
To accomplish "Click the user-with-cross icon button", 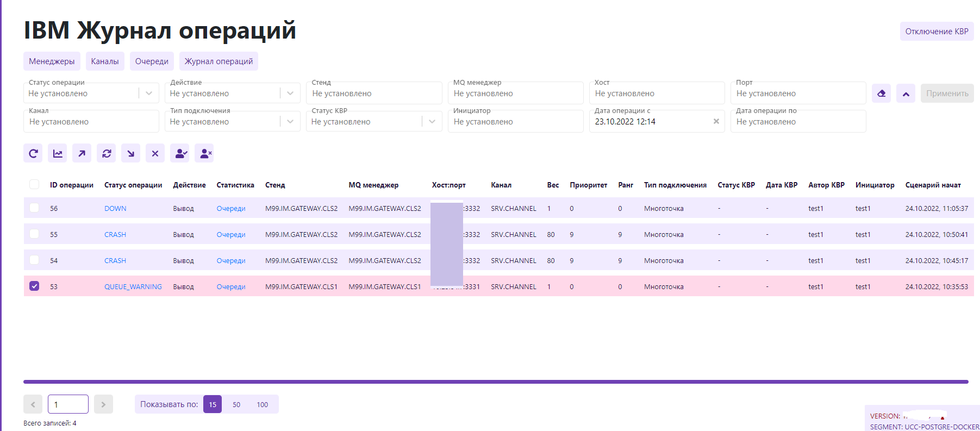I will (205, 153).
